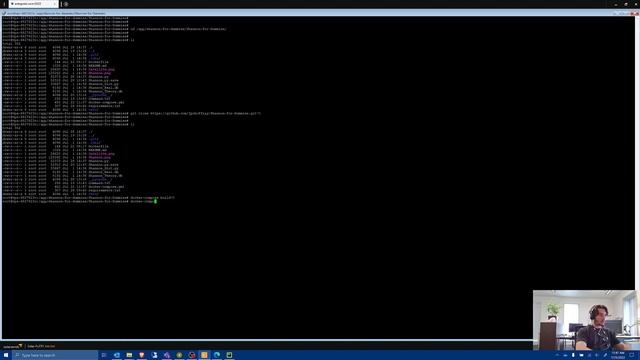Click the solarwinds logo at bottom left
The image size is (640, 360).
point(12,346)
